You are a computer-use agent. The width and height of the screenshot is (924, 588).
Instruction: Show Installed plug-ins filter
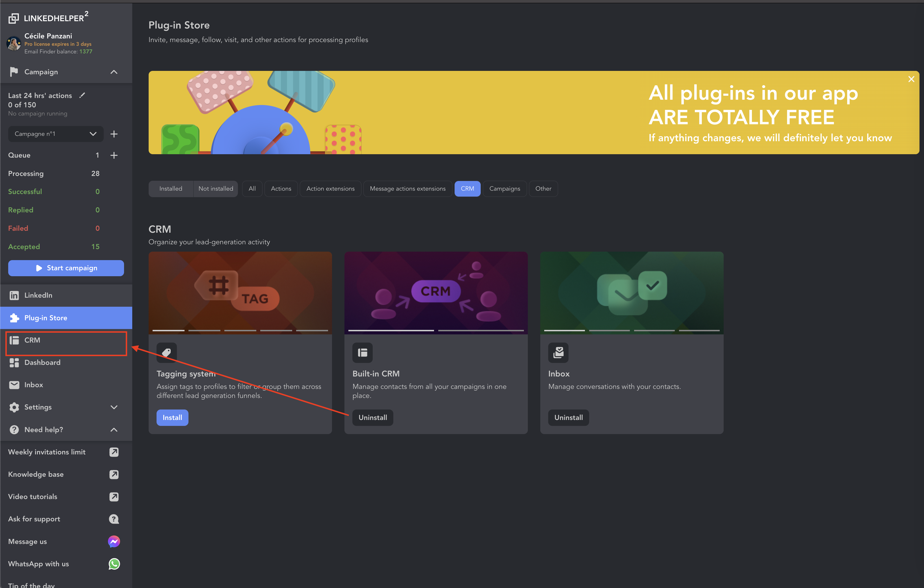(x=171, y=188)
